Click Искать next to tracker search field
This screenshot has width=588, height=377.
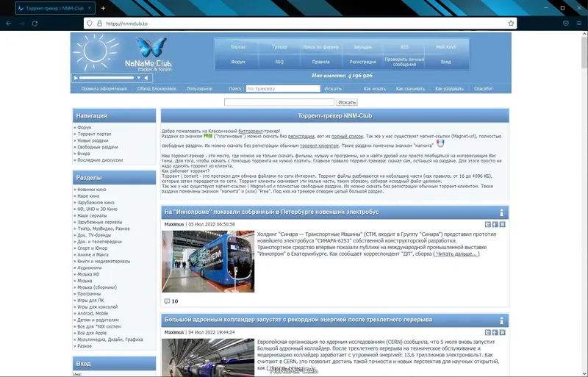point(333,89)
